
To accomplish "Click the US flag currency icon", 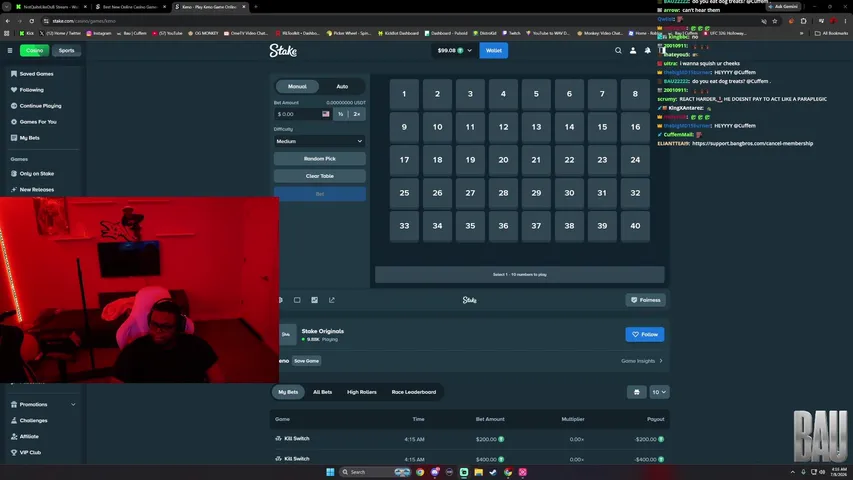I will click(x=326, y=114).
